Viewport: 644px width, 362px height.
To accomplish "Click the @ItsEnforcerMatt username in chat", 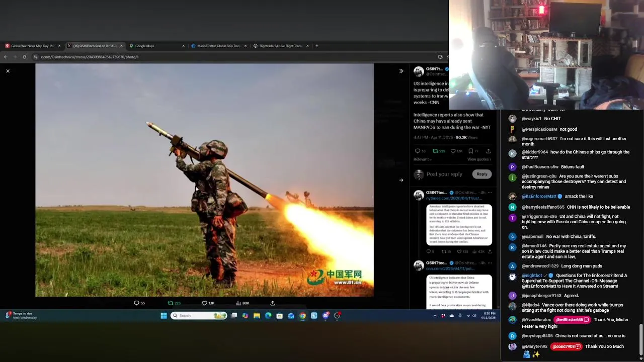I will coord(539,196).
